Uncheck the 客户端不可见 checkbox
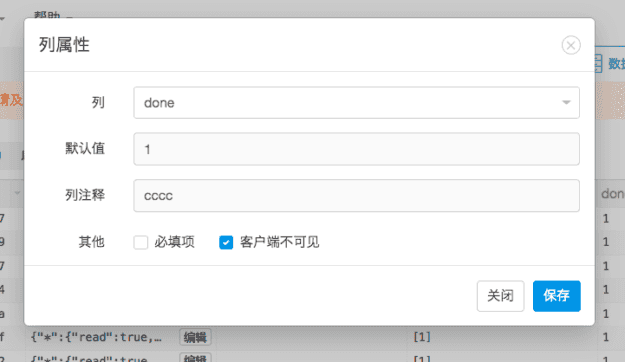This screenshot has height=362, width=625. coord(226,242)
